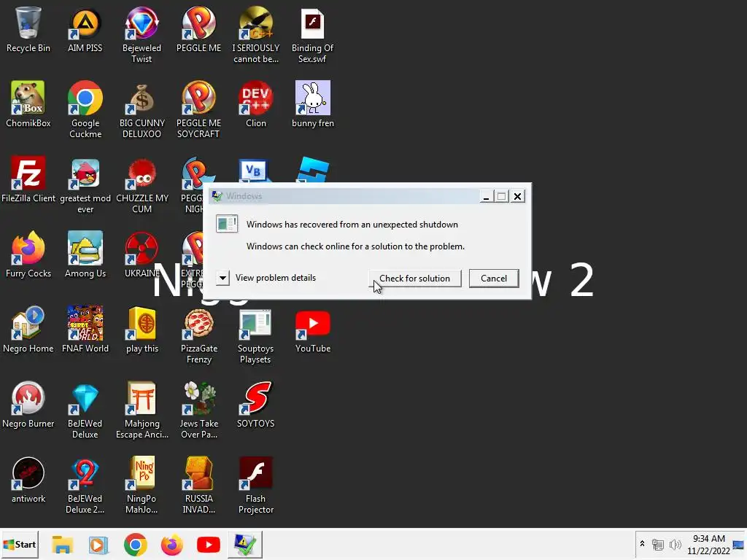The width and height of the screenshot is (747, 560).
Task: Select the greatest mod ever shortcut
Action: (85, 184)
